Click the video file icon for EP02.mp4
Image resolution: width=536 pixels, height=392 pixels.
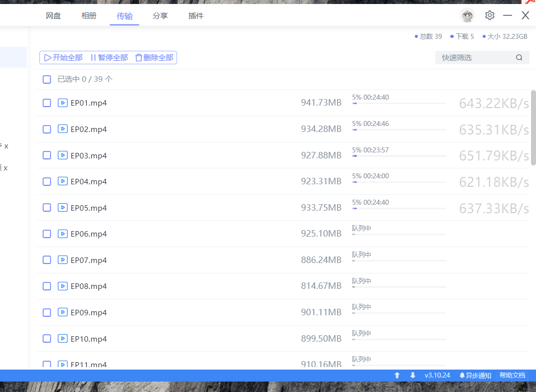coord(62,129)
